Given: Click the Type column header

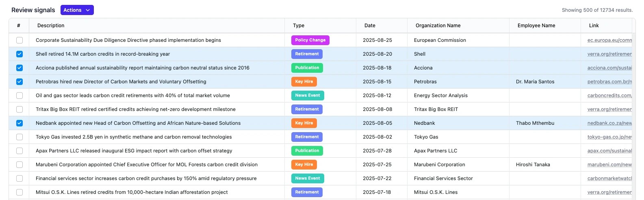Looking at the screenshot, I should (299, 26).
